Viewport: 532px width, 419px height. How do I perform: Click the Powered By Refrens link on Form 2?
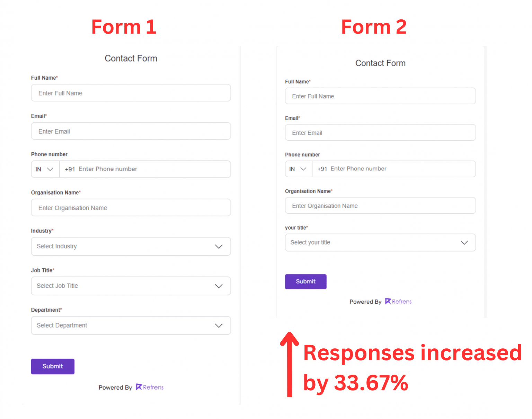point(380,301)
